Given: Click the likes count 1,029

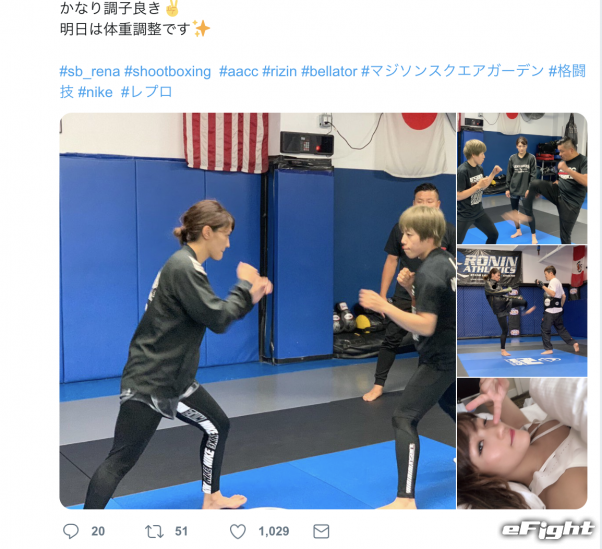Looking at the screenshot, I should tap(273, 531).
